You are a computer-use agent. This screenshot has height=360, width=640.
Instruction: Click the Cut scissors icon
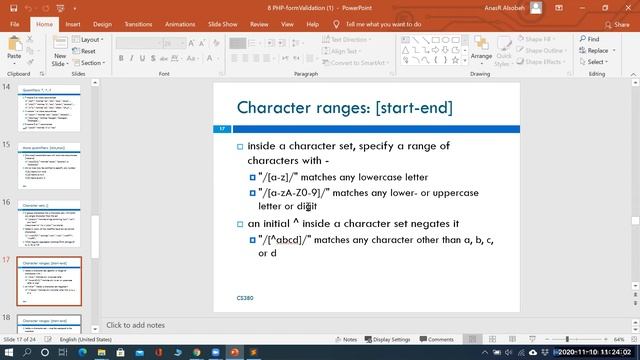point(30,39)
